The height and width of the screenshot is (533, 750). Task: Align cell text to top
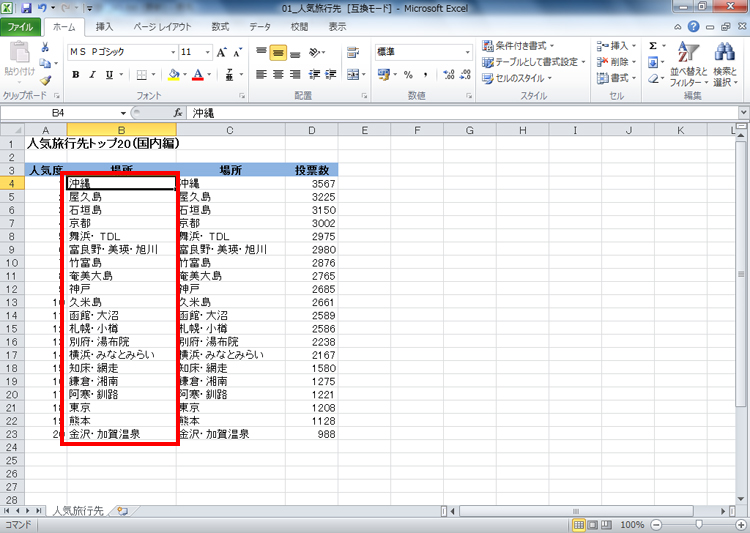[x=261, y=52]
